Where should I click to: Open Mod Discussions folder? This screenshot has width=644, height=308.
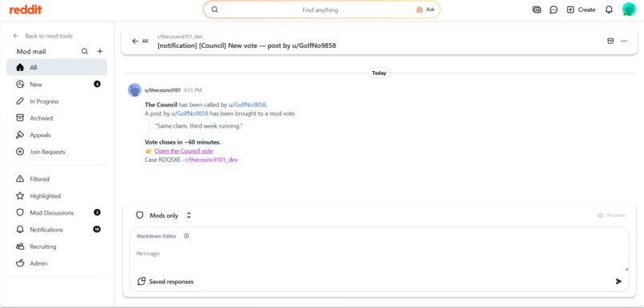57,212
